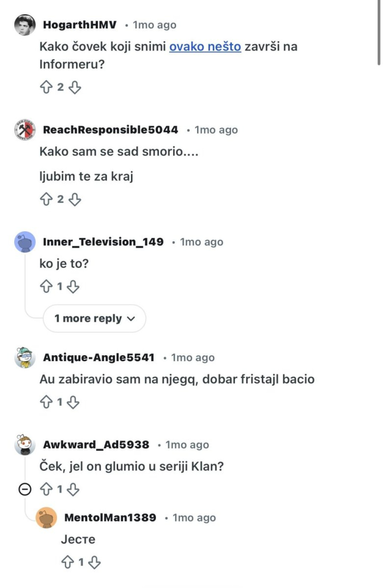Upvote ReachResponsible5044's comment
Image resolution: width=383 pixels, height=588 pixels.
tap(46, 199)
